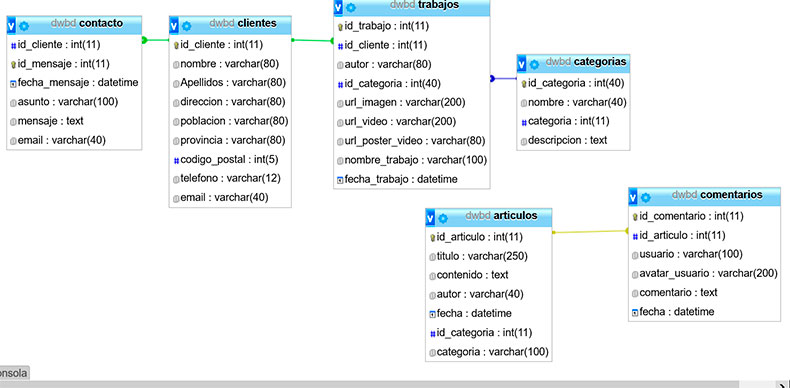Click the blue relation endpoint beside trabajos id_categoria
790x388 pixels.
pyautogui.click(x=492, y=78)
